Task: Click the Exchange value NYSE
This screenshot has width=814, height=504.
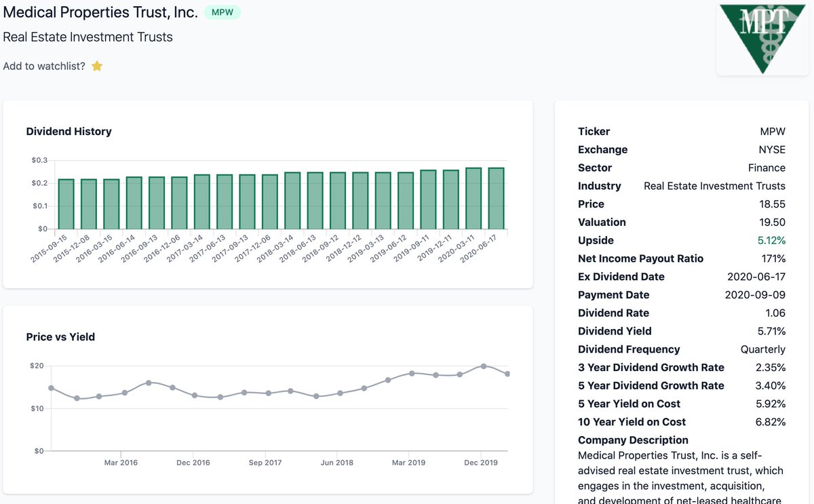Action: coord(773,150)
